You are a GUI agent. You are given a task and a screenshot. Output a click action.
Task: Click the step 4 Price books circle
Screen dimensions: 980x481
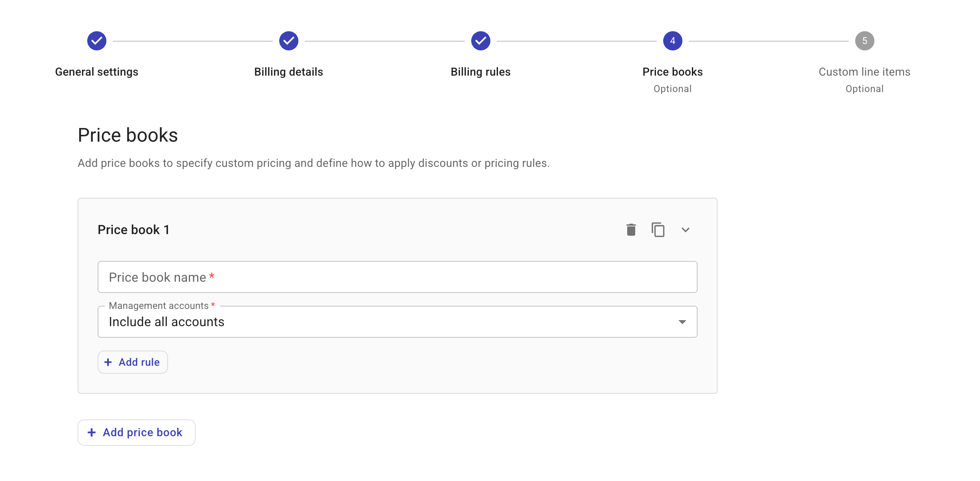[x=672, y=40]
